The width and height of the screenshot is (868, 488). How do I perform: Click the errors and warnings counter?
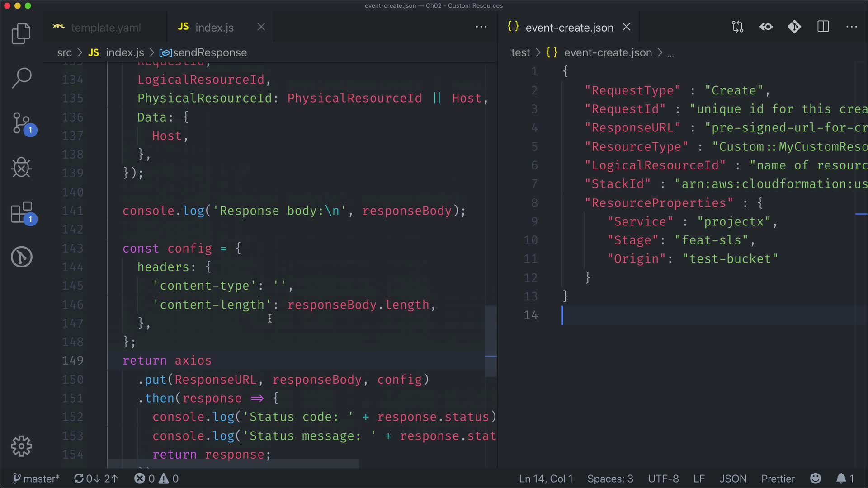pyautogui.click(x=156, y=479)
